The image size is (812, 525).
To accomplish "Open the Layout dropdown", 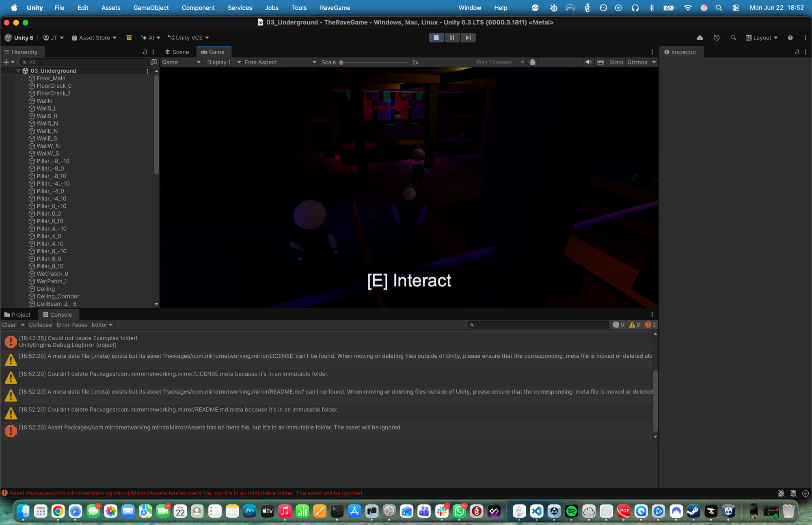I will pos(762,38).
